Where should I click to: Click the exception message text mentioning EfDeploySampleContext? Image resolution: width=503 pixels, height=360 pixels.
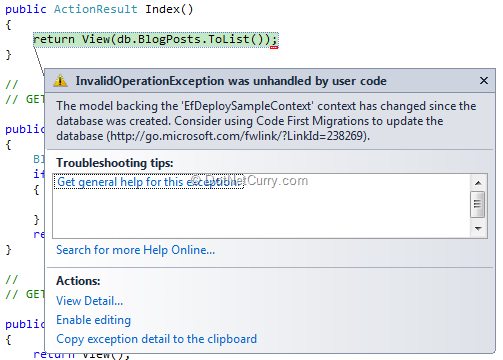[266, 121]
